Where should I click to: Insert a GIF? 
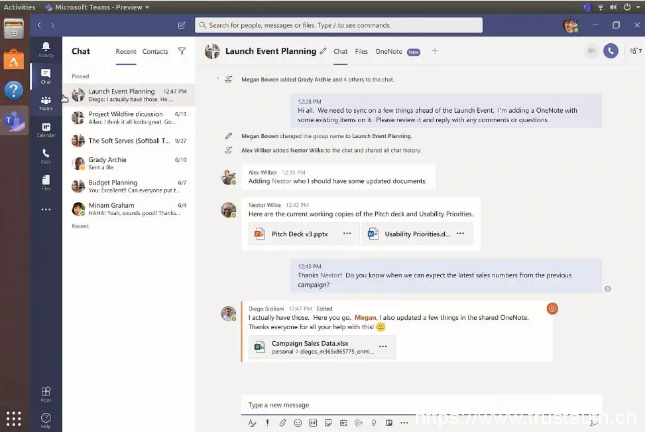[x=313, y=423]
